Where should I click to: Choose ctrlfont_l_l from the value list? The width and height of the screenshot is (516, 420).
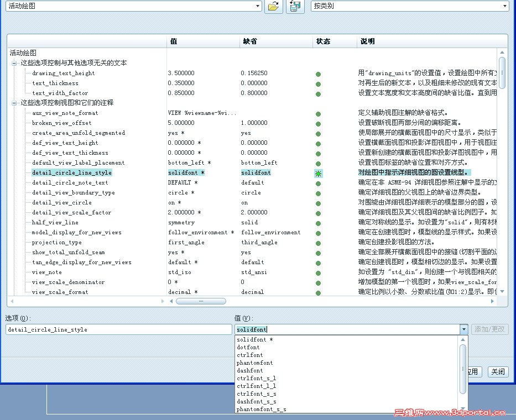257,386
